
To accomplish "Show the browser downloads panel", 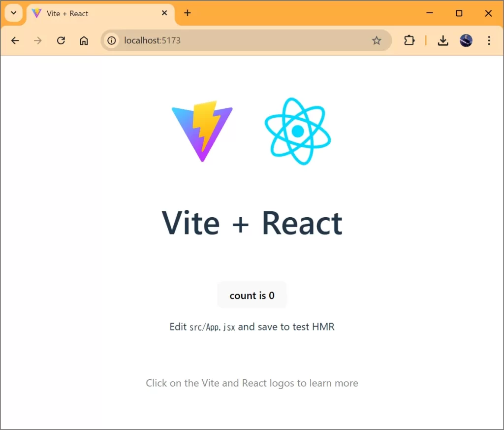I will (443, 40).
